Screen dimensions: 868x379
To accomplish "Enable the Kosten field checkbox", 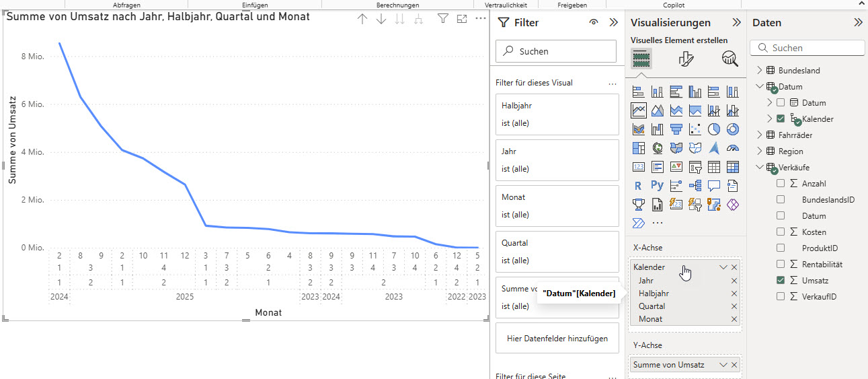I will point(781,232).
